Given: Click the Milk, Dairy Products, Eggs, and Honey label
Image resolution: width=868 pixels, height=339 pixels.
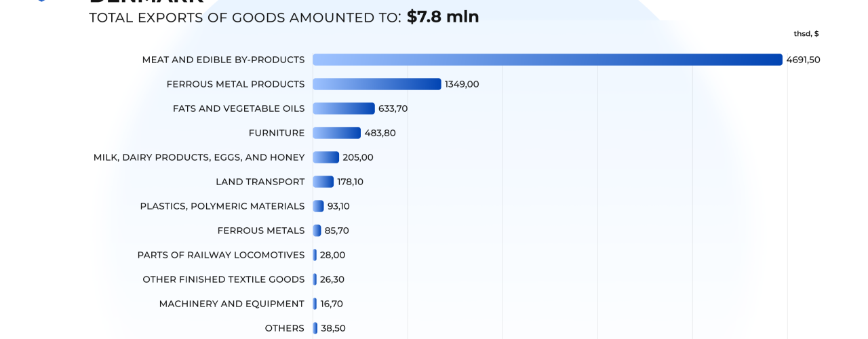Looking at the screenshot, I should [x=199, y=157].
